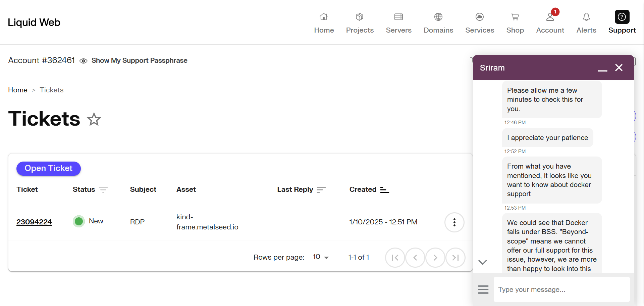Screen dimensions: 644x306
Task: Click Show My Support Passphrase link
Action: (x=139, y=60)
